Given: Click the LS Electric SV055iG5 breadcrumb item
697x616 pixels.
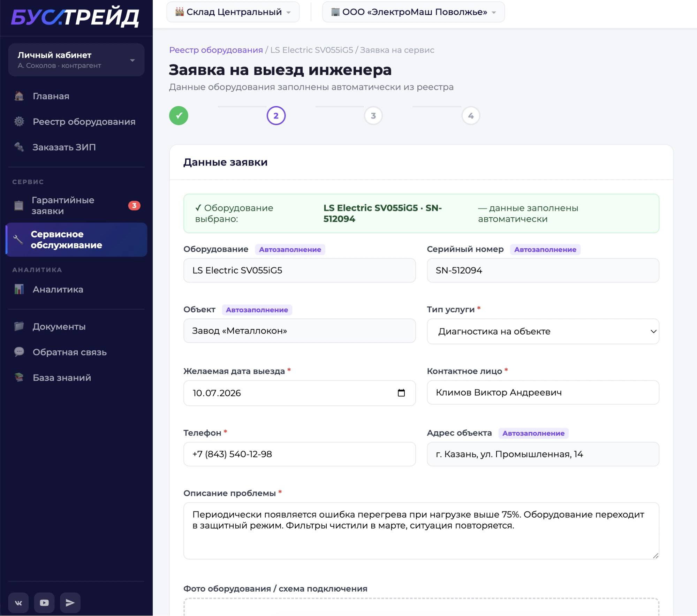Looking at the screenshot, I should [x=311, y=50].
